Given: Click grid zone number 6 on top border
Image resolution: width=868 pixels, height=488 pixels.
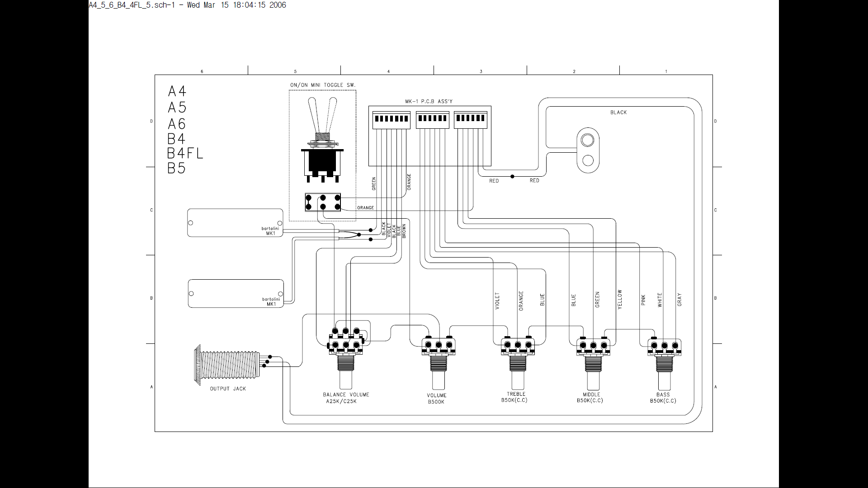Looking at the screenshot, I should pyautogui.click(x=202, y=71).
